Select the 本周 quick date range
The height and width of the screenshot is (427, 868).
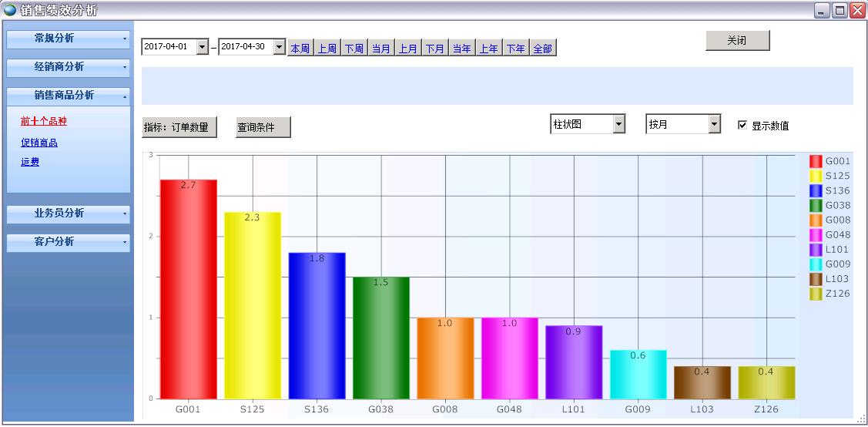coord(300,49)
